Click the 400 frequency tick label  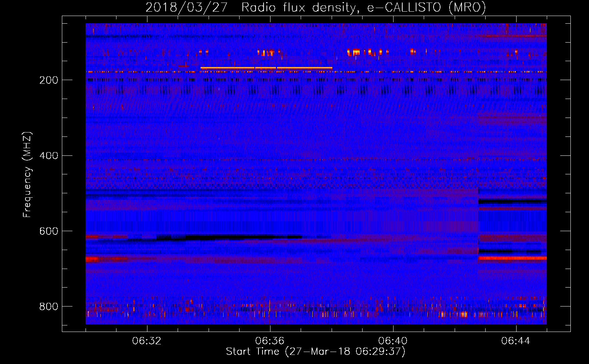pyautogui.click(x=49, y=156)
